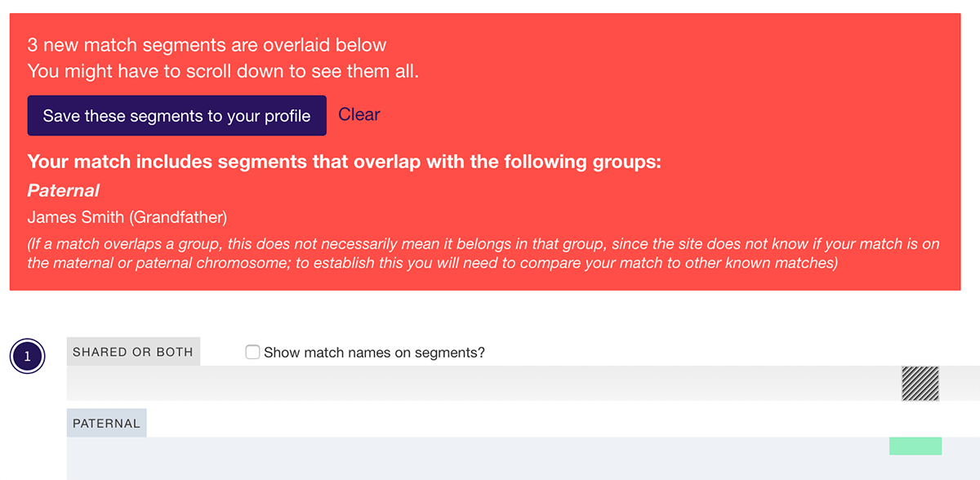Click the Shared or Both chromosome track

(490, 383)
